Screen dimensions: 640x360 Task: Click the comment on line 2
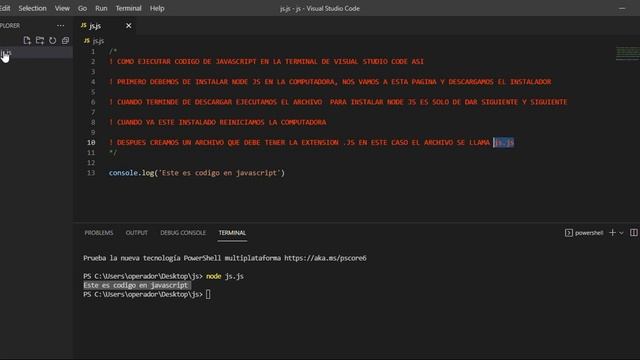pos(266,62)
